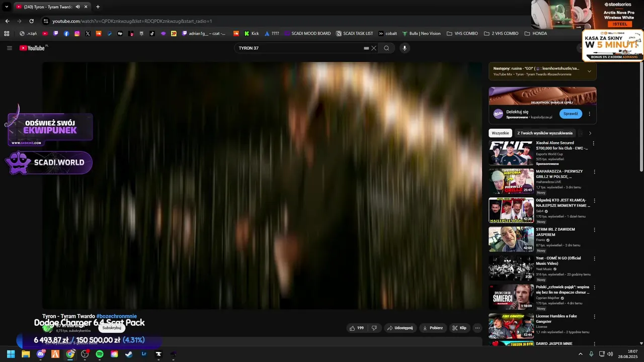Open Discord from the taskbar
The image size is (644, 362).
coord(40,354)
